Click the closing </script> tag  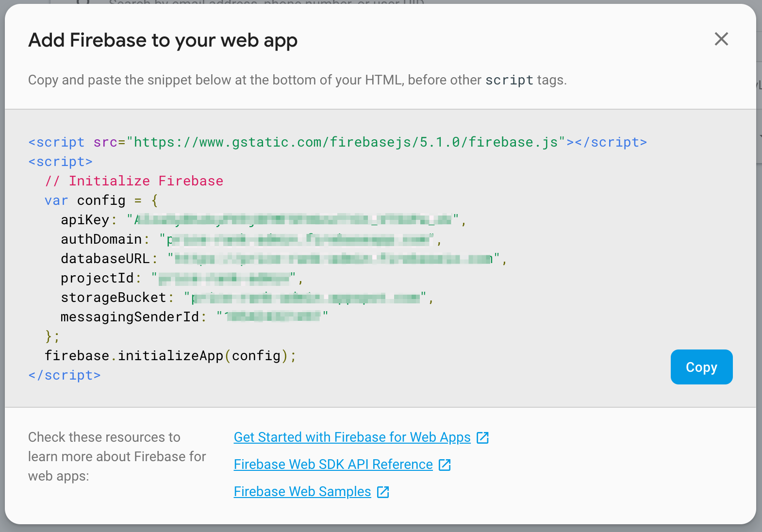[x=65, y=375]
